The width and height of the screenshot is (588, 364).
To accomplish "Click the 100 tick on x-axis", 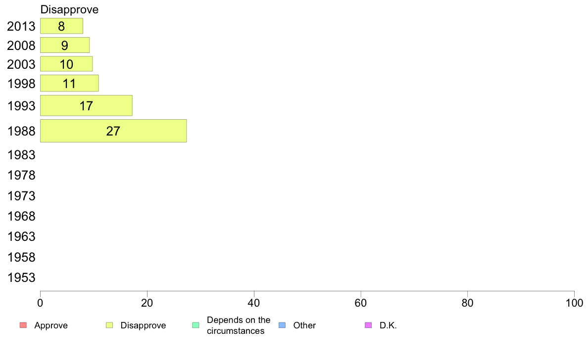I will tap(574, 303).
